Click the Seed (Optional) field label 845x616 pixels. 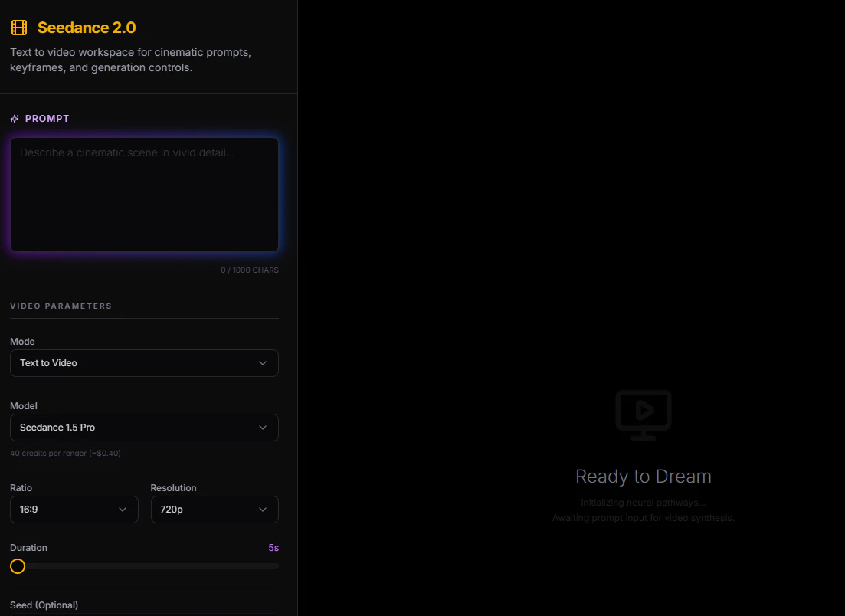click(x=44, y=605)
